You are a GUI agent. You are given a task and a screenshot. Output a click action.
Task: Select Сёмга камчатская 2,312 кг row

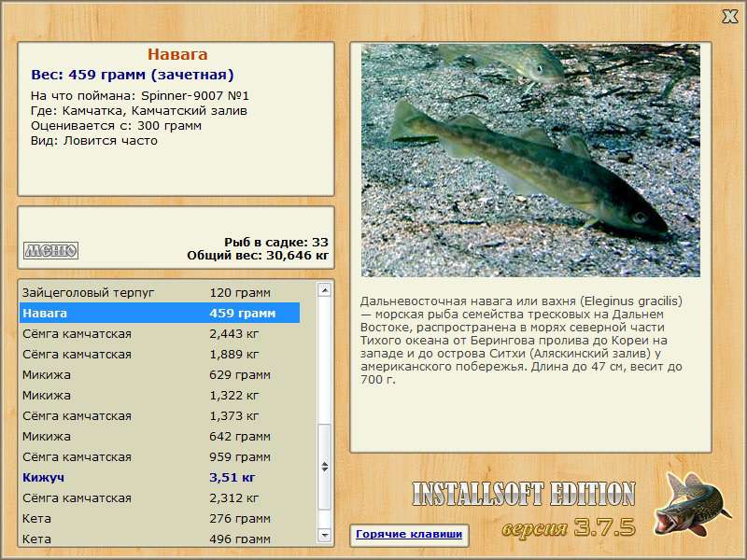[161, 497]
